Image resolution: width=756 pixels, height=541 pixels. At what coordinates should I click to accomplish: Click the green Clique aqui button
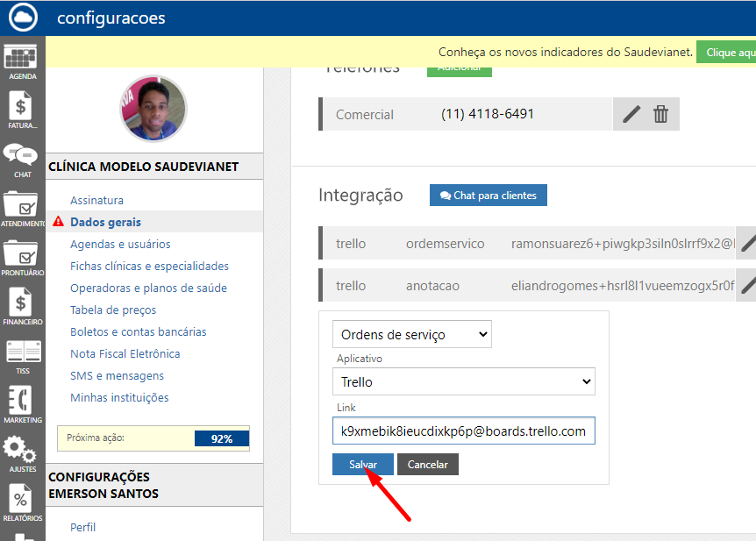point(726,52)
